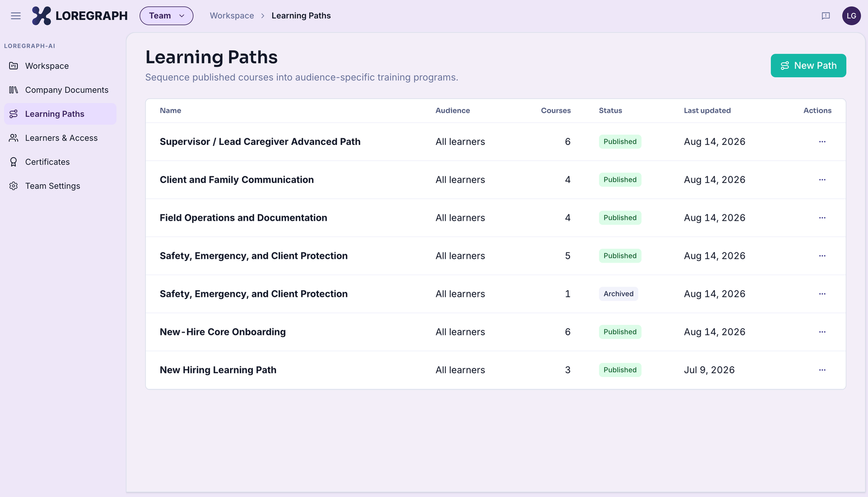Open actions for Published Safety, Emergency path with 5 courses
Screen dimensions: 868x497
click(x=822, y=256)
